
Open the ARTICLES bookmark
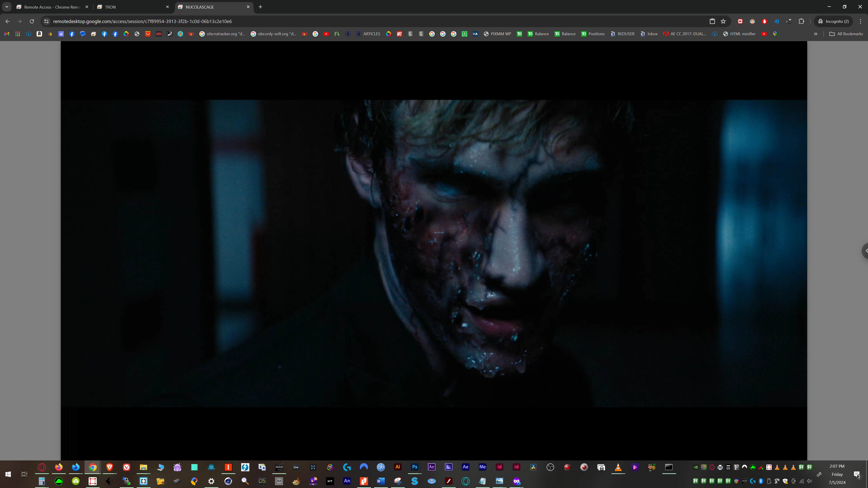(x=368, y=34)
